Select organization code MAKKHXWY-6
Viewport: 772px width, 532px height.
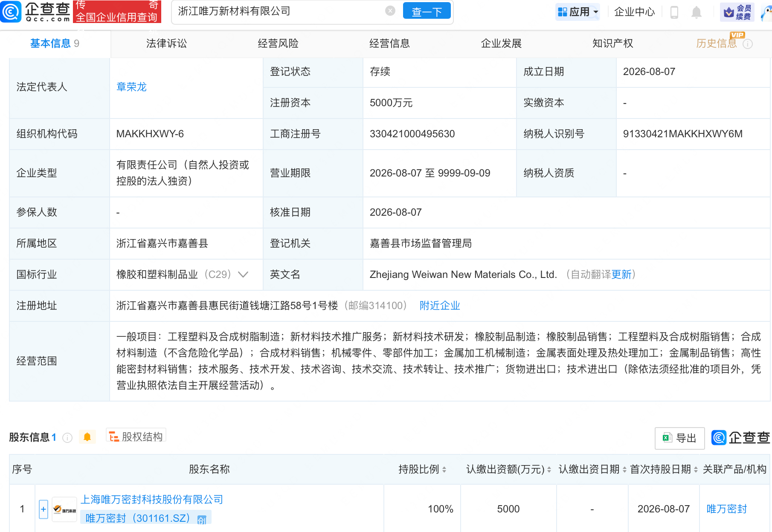(x=150, y=134)
